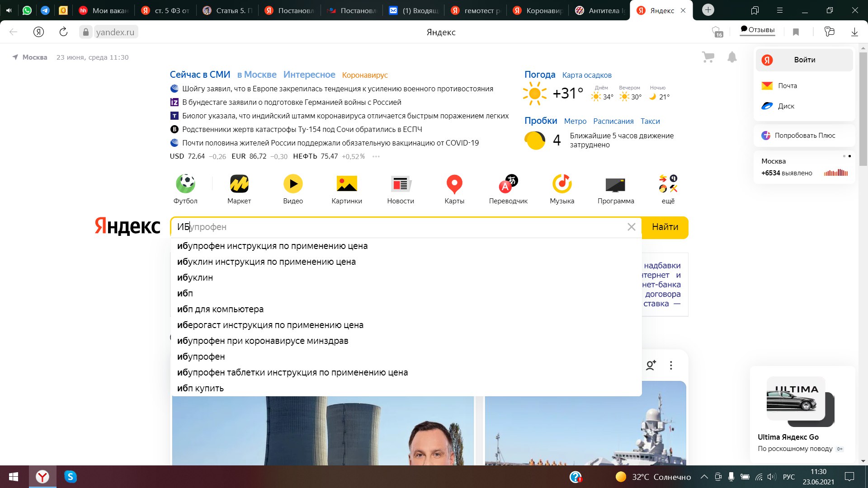Image resolution: width=868 pixels, height=488 pixels.
Task: Open the Карты service icon
Action: [x=454, y=189]
